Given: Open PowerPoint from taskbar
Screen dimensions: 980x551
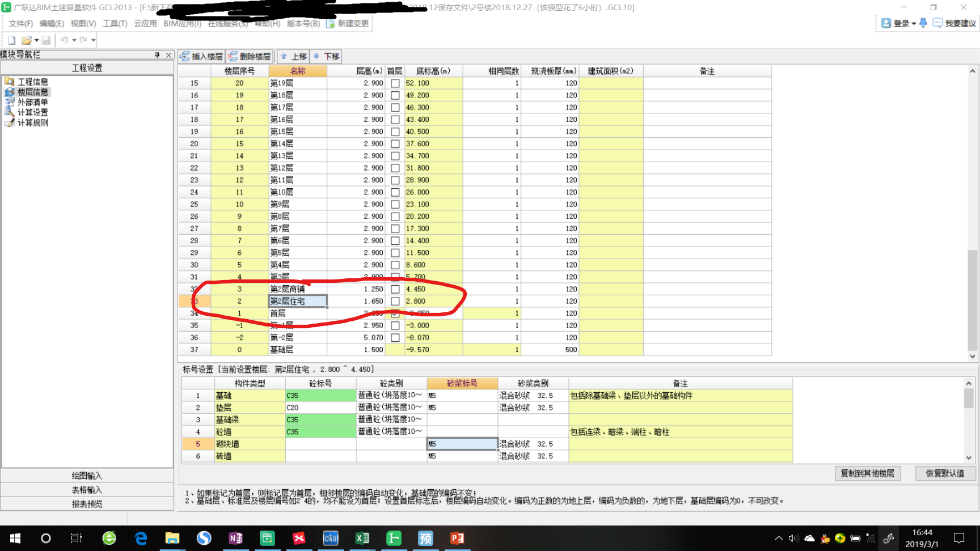Looking at the screenshot, I should [x=457, y=538].
